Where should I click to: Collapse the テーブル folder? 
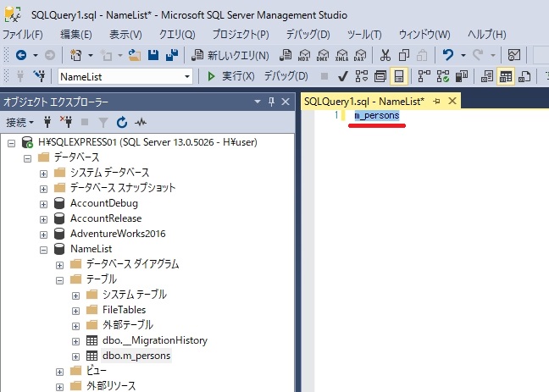coord(60,280)
